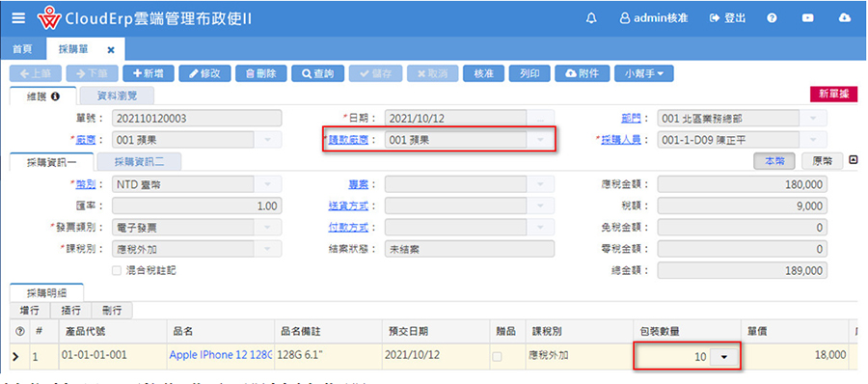Click the 匯率 field 1.00
868x384 pixels.
coord(197,206)
